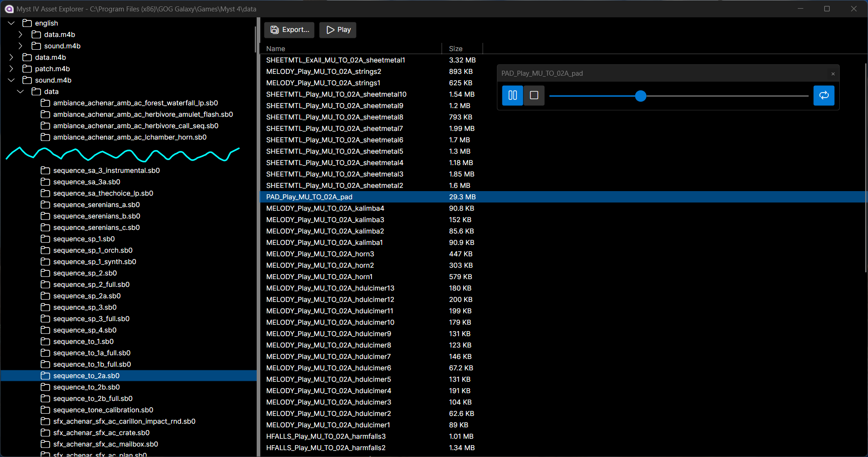Image resolution: width=868 pixels, height=457 pixels.
Task: Minimize the Asset Explorer window
Action: point(801,9)
